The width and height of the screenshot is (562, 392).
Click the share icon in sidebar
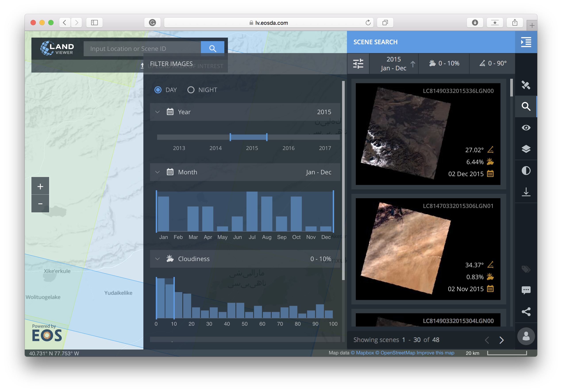(526, 311)
